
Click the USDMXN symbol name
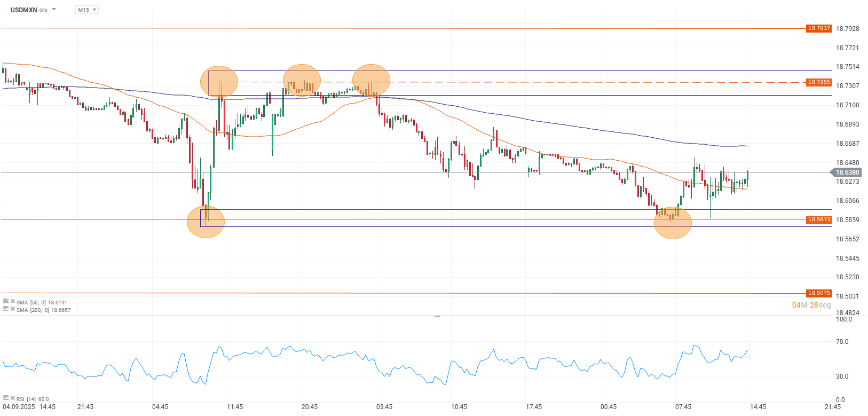(23, 10)
